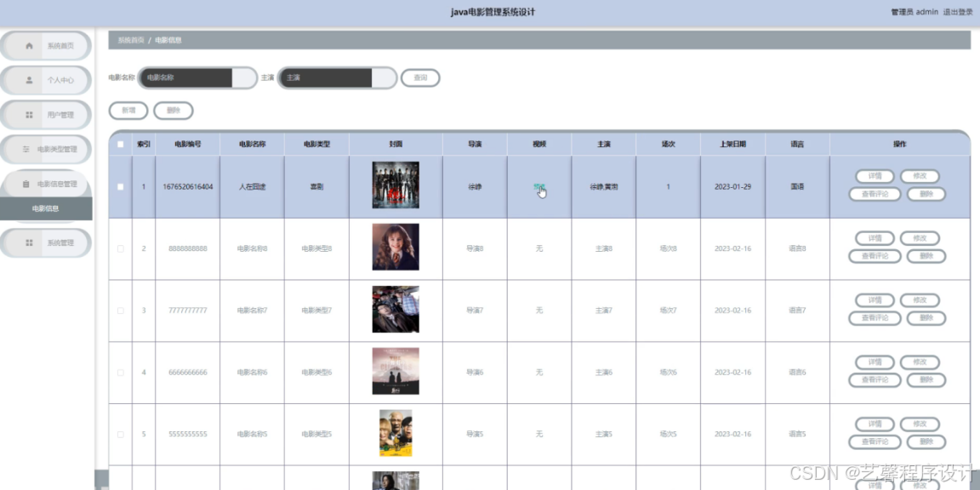Click 详情 for 人在囧途

pos(875,176)
